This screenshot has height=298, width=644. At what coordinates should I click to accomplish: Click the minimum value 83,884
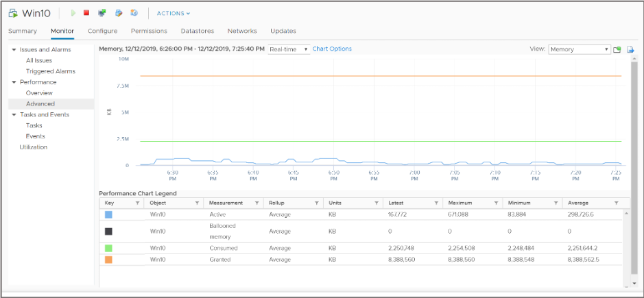click(x=516, y=214)
